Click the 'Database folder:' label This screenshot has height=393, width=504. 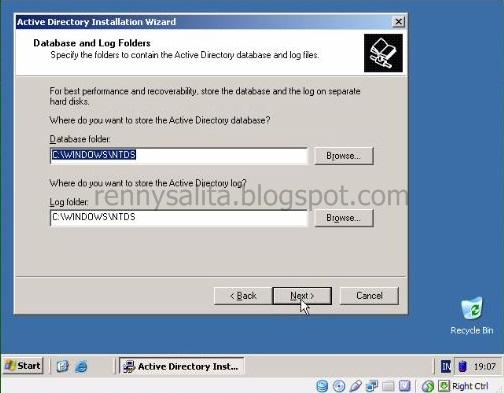pyautogui.click(x=80, y=139)
